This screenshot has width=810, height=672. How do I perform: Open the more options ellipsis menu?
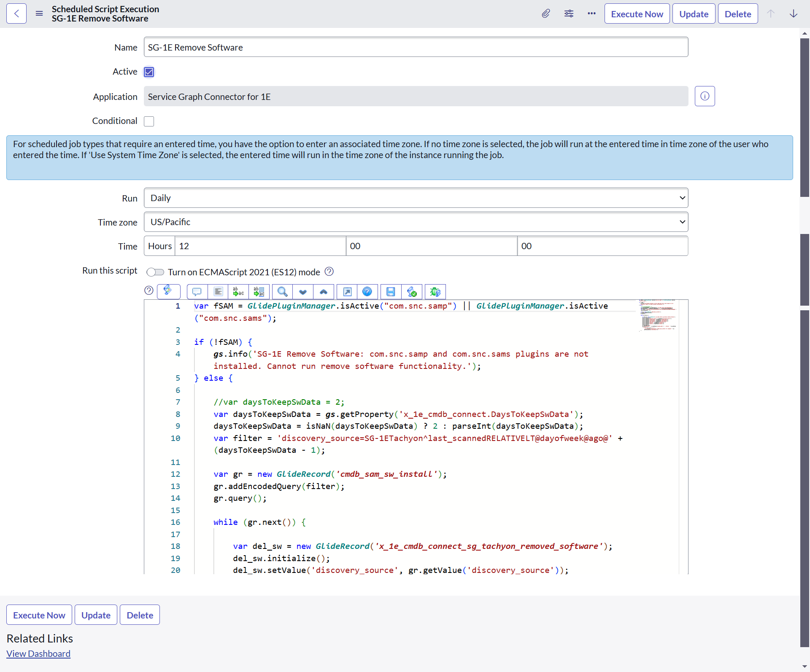(591, 13)
